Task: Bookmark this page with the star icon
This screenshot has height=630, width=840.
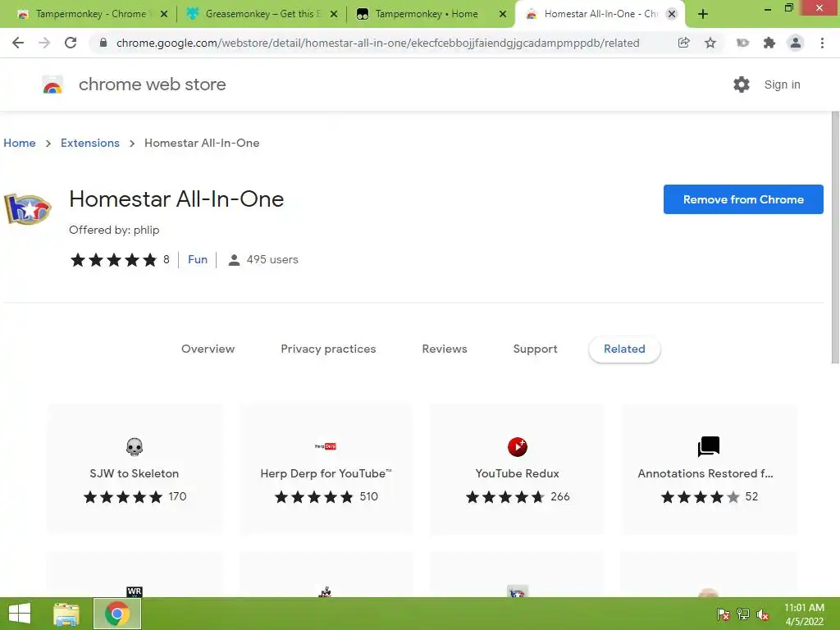Action: point(710,43)
